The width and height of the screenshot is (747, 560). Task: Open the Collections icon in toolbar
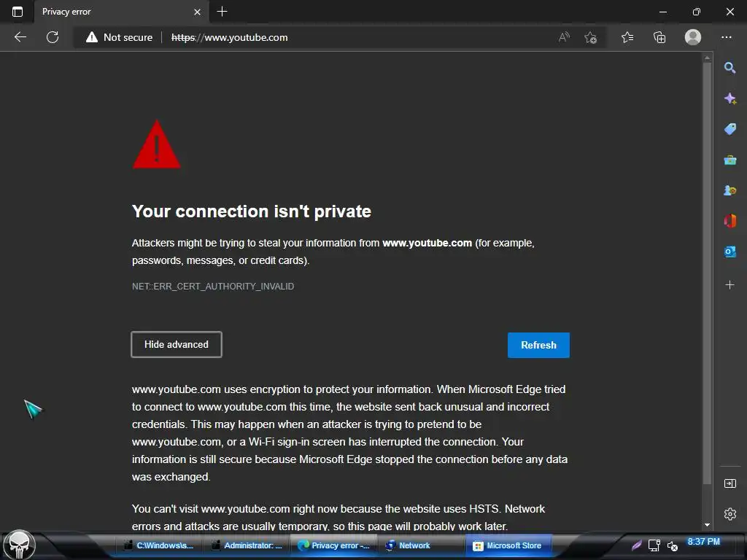pos(659,37)
